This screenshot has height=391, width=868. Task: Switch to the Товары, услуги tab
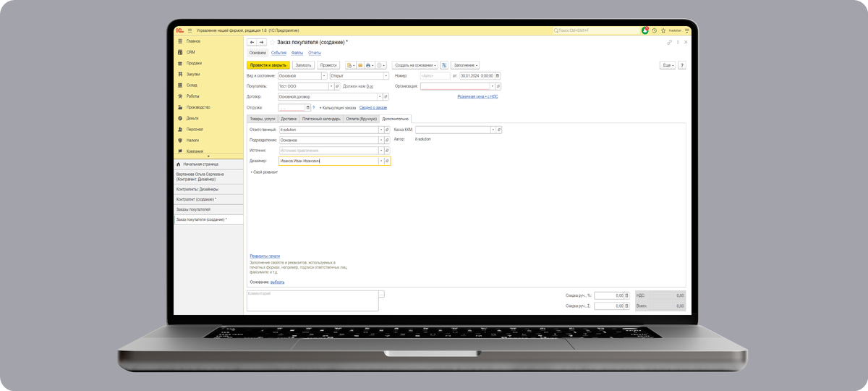(x=262, y=118)
